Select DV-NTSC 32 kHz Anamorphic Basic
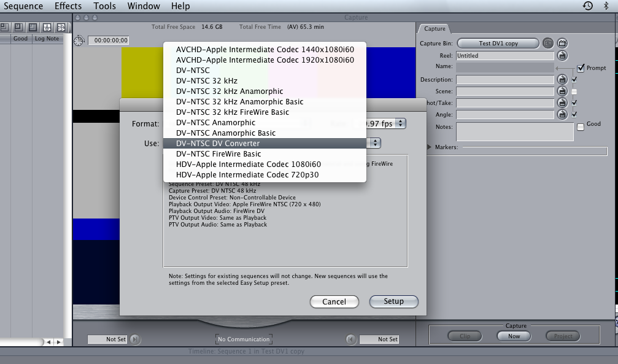 265,102
